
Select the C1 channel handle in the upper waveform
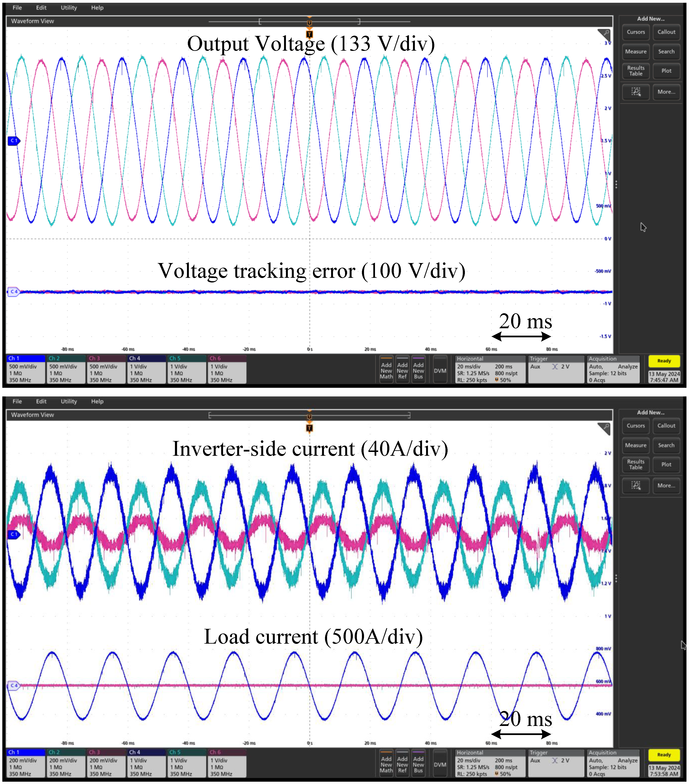[x=14, y=141]
